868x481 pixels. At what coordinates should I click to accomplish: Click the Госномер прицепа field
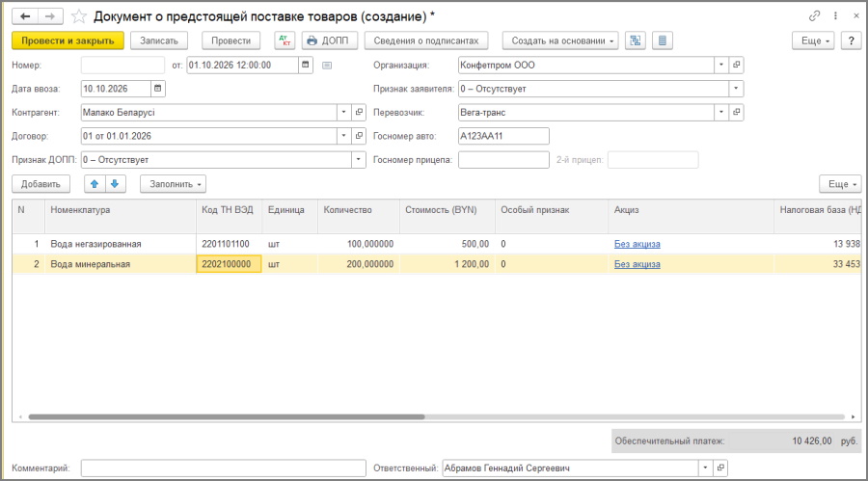point(503,159)
